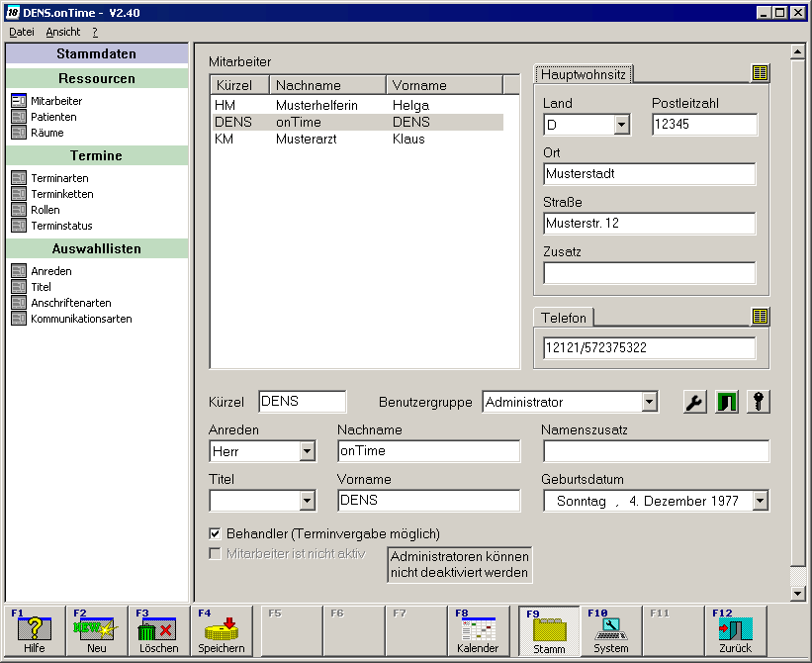Viewport: 812px width, 663px height.
Task: Click the Postleitzahl field
Action: click(704, 125)
